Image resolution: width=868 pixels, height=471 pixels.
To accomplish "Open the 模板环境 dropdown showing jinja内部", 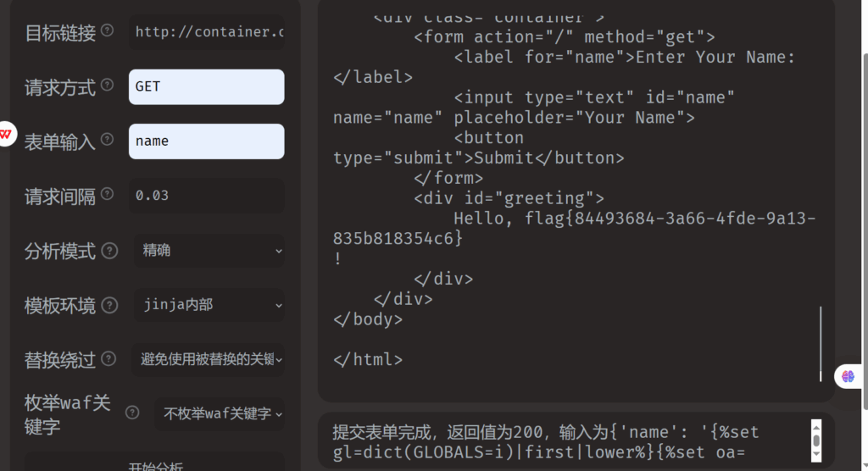I will (209, 305).
